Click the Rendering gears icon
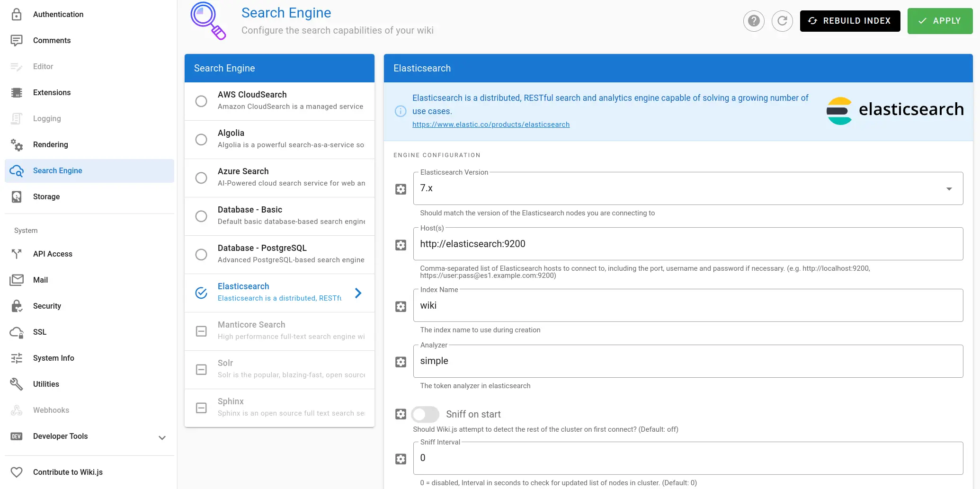Viewport: 980px width, 489px height. tap(17, 144)
